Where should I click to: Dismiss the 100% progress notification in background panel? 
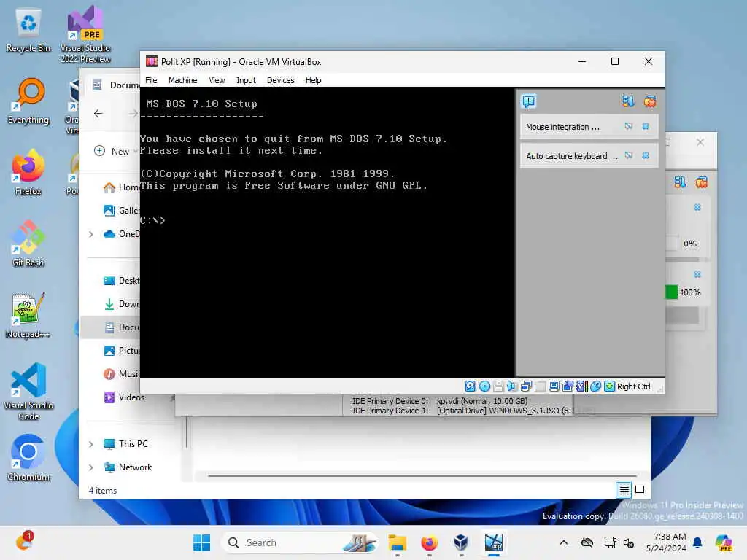[697, 274]
